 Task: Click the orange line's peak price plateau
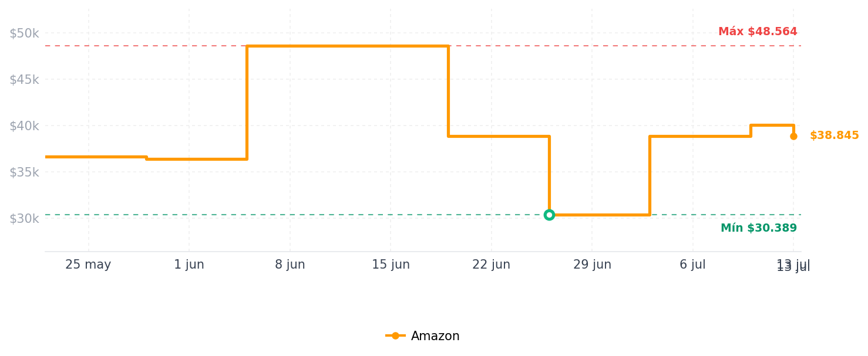coord(348,46)
